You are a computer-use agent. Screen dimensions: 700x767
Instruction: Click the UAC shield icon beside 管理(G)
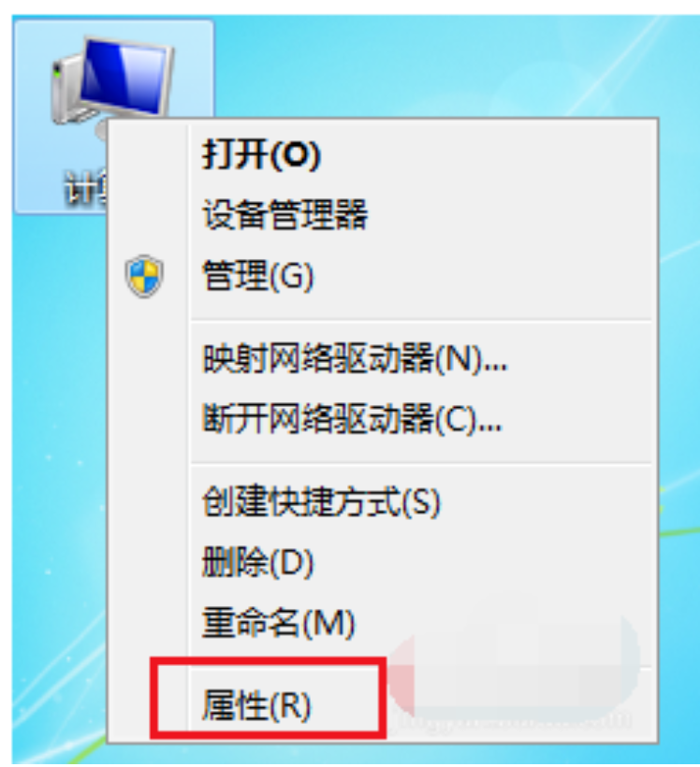click(x=144, y=276)
